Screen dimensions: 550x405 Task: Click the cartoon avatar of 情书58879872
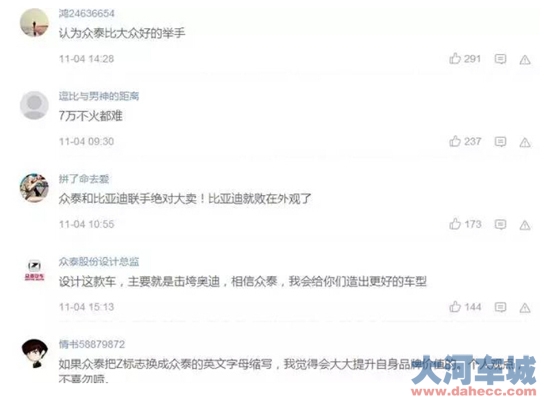[34, 353]
